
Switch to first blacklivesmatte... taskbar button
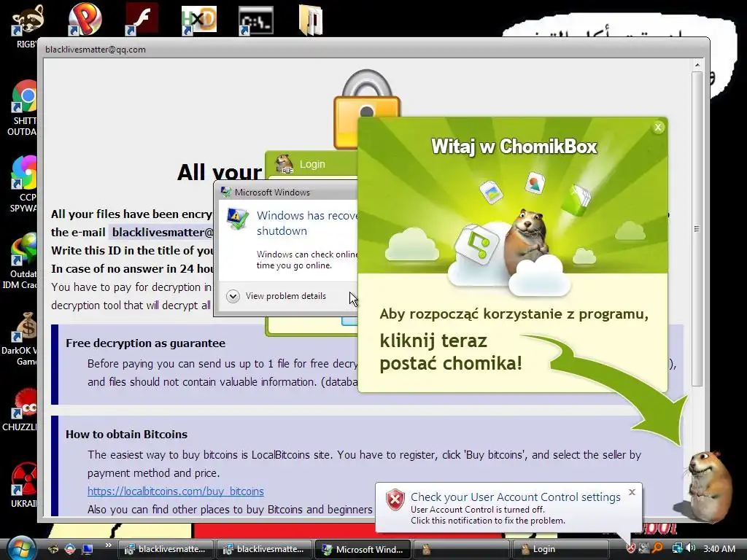(166, 549)
